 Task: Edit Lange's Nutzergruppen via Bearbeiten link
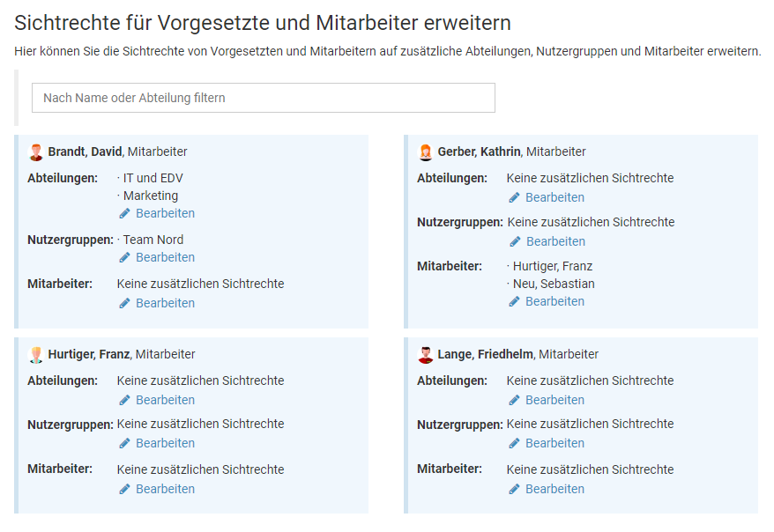pyautogui.click(x=554, y=443)
